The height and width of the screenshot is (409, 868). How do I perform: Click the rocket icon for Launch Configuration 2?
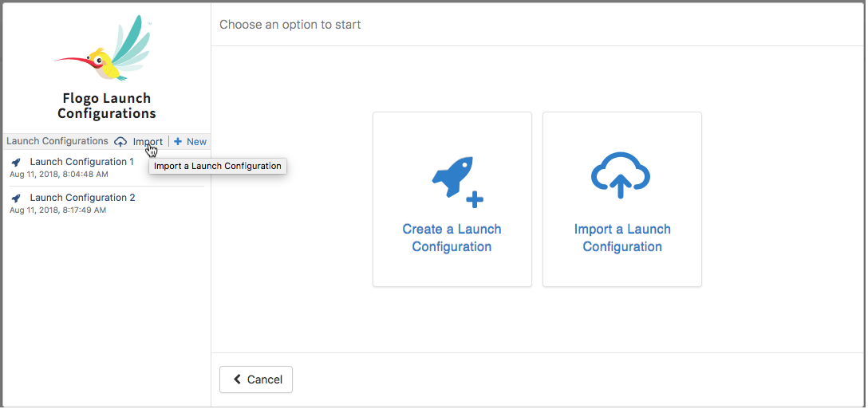click(16, 199)
